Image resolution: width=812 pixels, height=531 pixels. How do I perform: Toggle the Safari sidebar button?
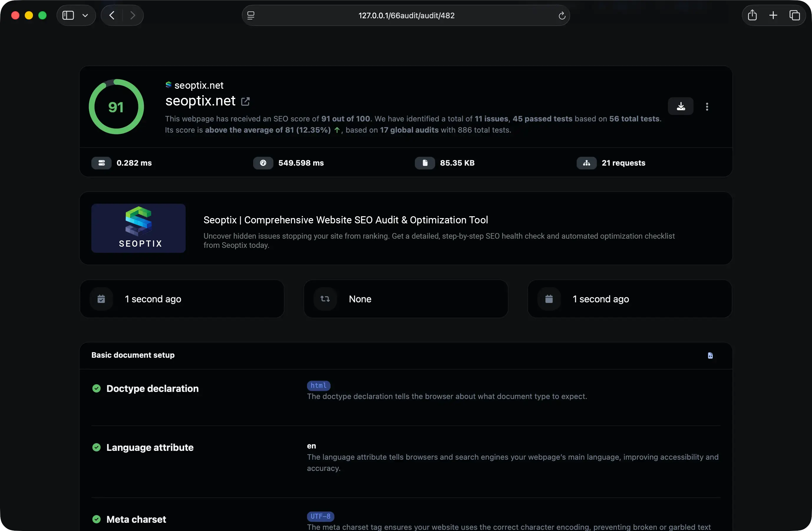point(68,15)
